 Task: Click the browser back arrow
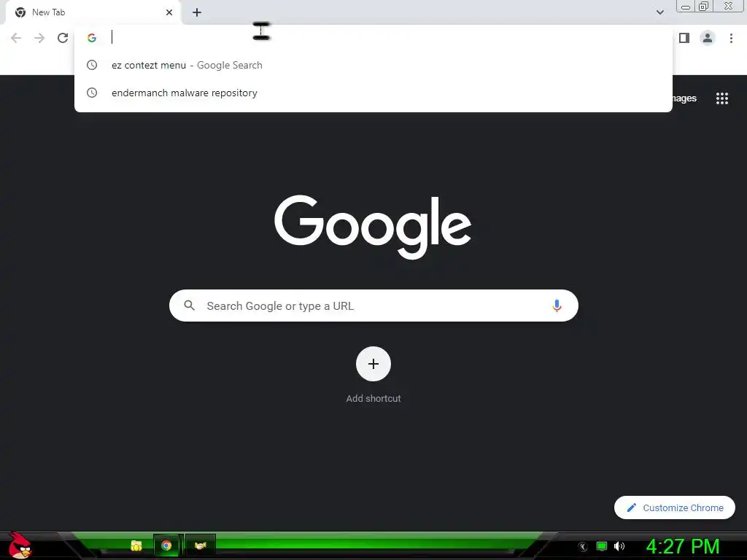(16, 38)
